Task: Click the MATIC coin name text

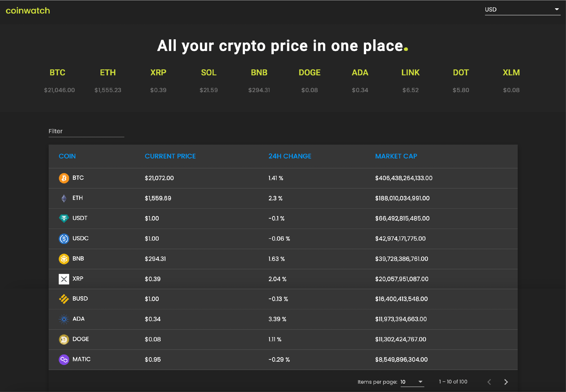Action: tap(81, 359)
